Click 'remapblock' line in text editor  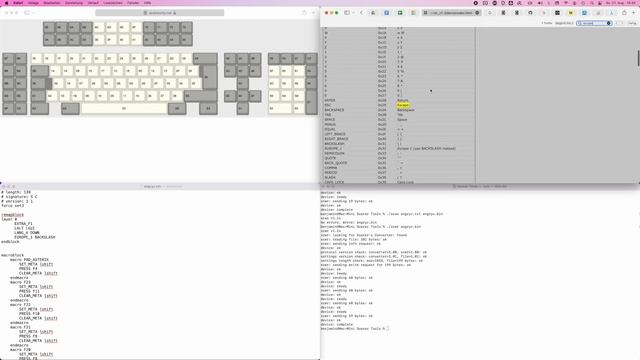point(13,215)
